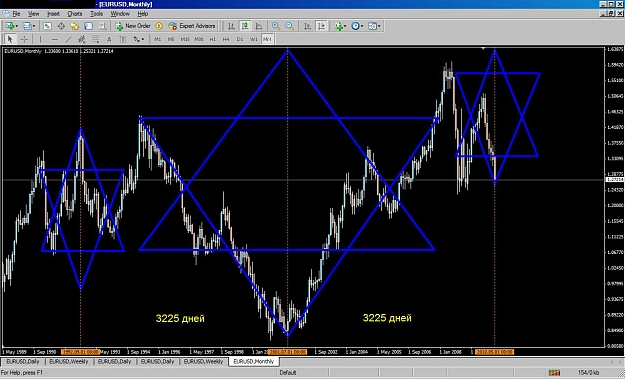Expand the New Chart dropdown arrow
This screenshot has height=379, width=625.
click(16, 26)
